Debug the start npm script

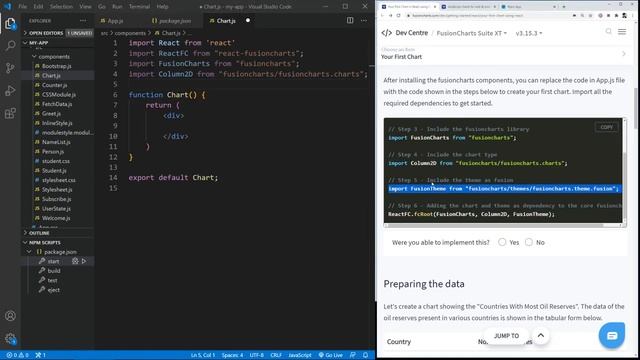coord(75,261)
